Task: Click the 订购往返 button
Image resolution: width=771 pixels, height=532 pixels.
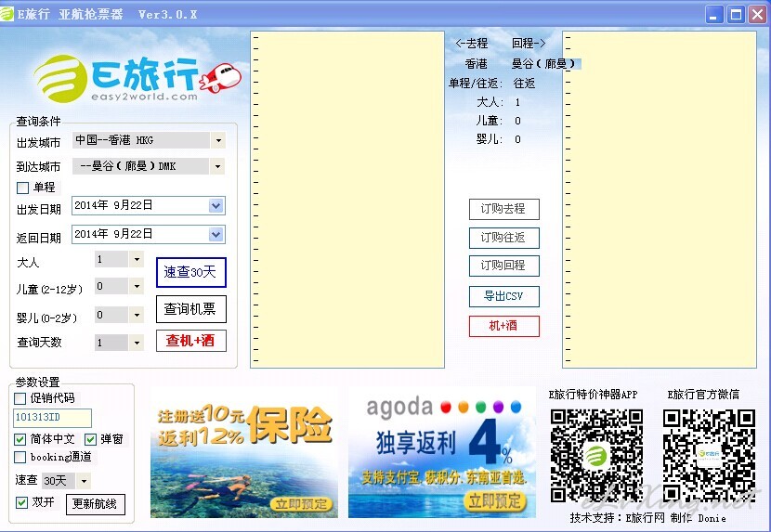Action: (x=504, y=238)
